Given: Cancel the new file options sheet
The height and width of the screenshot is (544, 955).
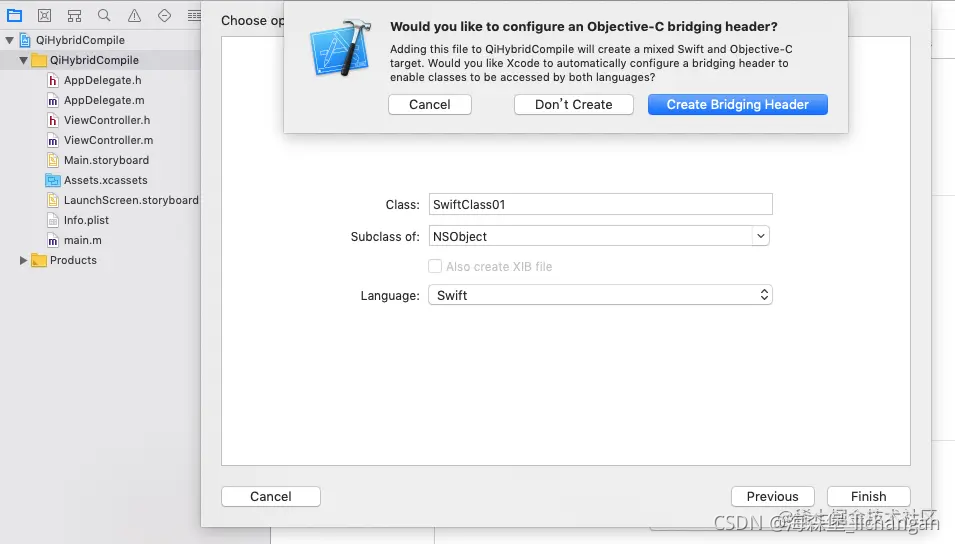Looking at the screenshot, I should point(271,496).
